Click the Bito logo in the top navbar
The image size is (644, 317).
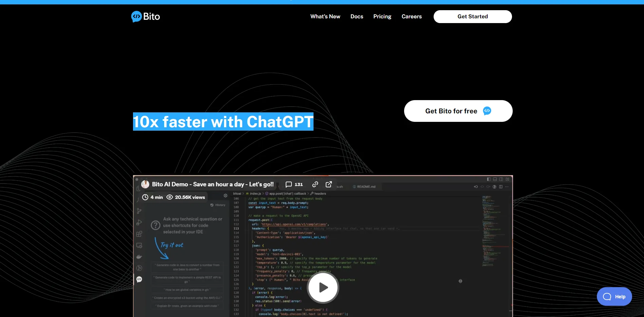[x=145, y=16]
